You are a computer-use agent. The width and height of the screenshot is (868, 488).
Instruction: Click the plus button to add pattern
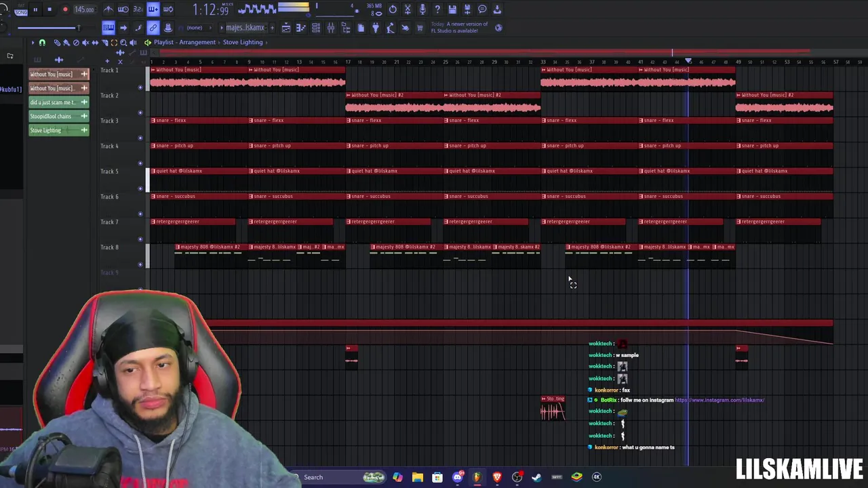272,28
